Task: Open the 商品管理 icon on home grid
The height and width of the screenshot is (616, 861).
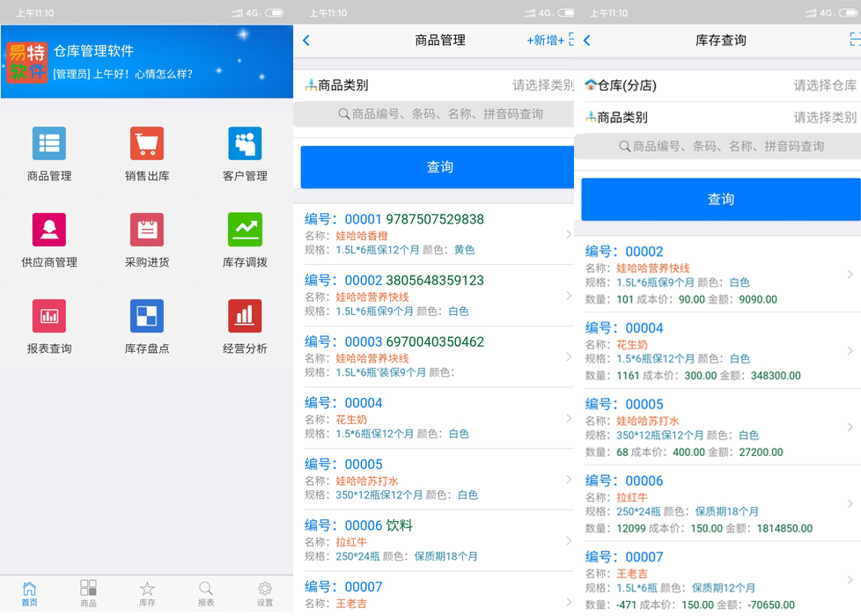Action: [x=49, y=144]
